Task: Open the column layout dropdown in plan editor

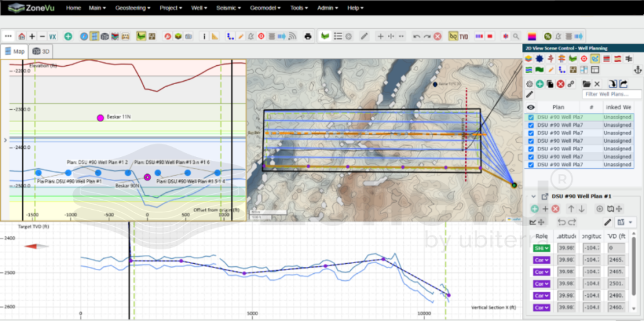Action: 625,222
